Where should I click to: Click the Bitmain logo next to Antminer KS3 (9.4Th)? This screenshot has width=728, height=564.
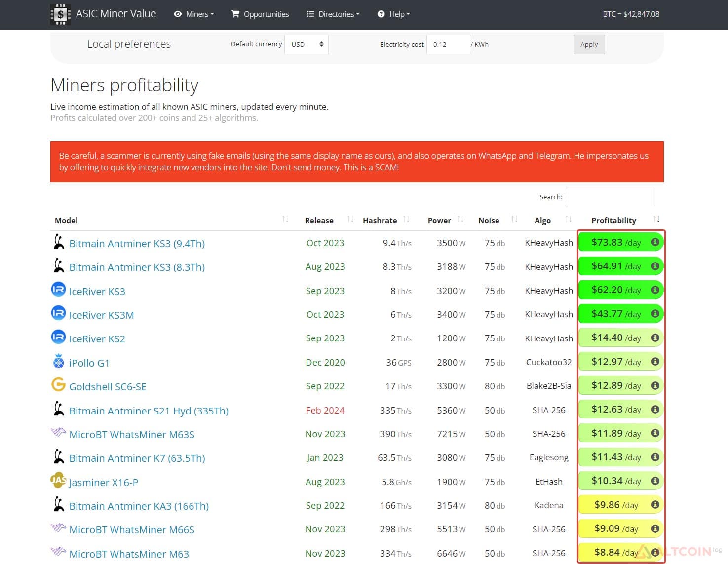coord(59,241)
